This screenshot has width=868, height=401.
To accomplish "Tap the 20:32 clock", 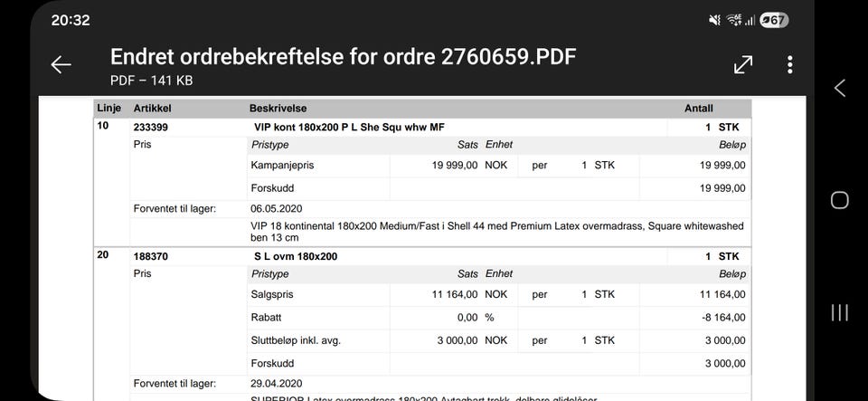I will point(69,20).
